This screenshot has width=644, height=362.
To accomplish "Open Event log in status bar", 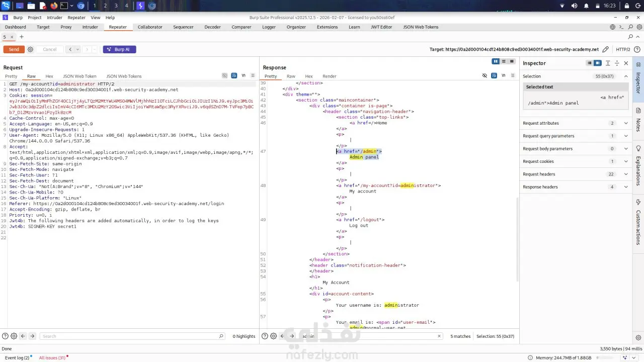I will (17, 357).
